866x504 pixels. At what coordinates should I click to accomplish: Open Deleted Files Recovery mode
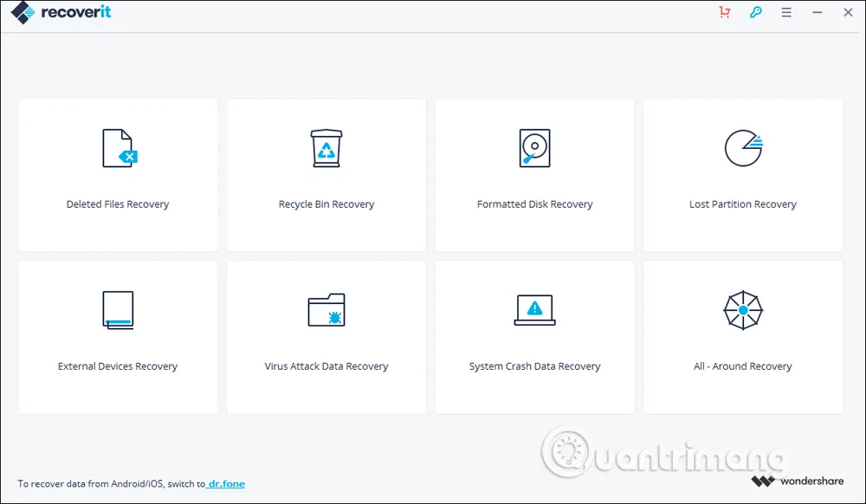118,173
